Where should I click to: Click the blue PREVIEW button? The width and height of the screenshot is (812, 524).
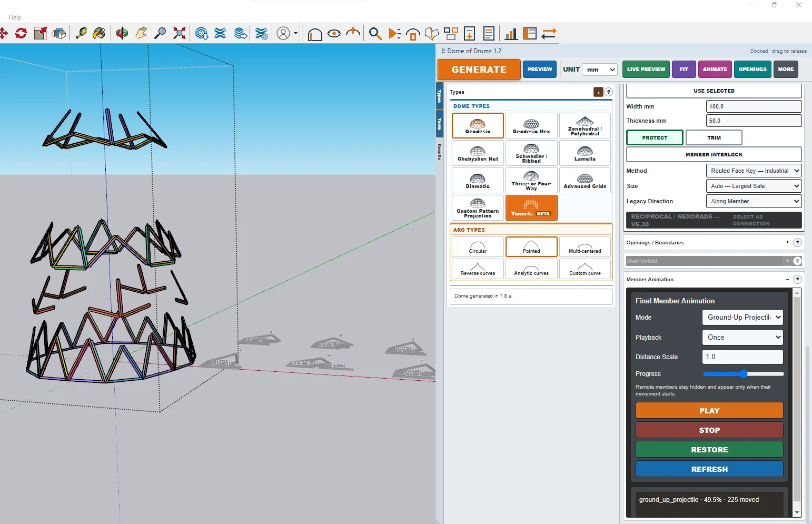540,69
